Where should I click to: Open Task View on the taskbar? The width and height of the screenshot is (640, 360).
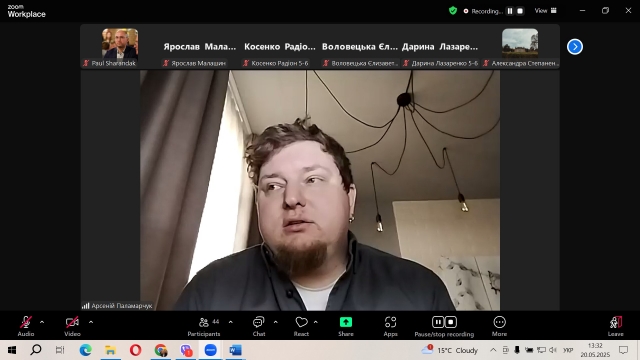coord(60,350)
